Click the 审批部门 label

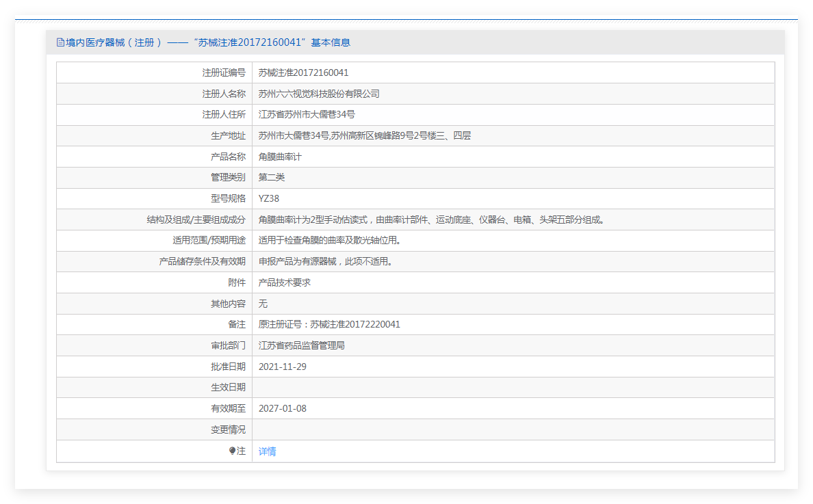tap(228, 345)
